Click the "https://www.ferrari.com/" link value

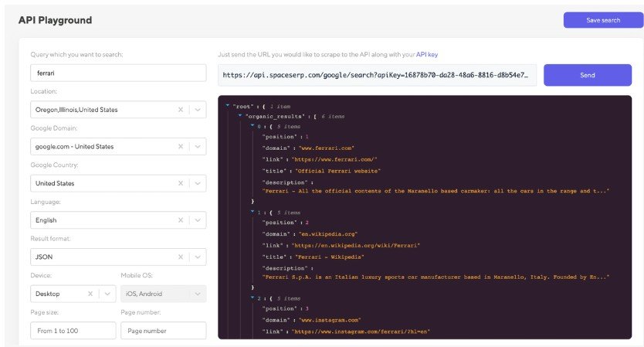pos(334,159)
